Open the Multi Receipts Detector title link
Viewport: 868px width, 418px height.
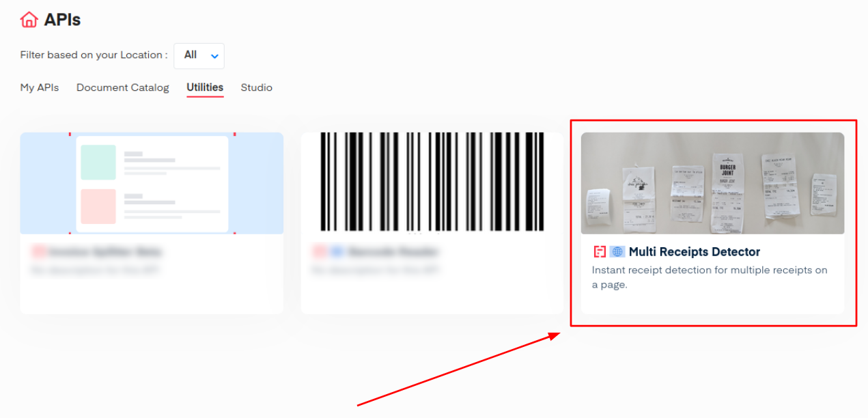click(695, 252)
